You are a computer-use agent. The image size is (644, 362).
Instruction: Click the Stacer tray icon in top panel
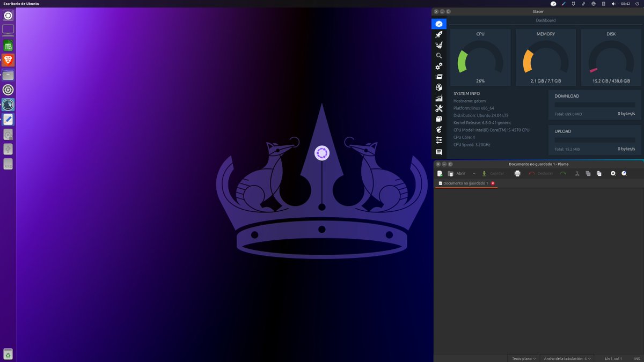click(553, 4)
